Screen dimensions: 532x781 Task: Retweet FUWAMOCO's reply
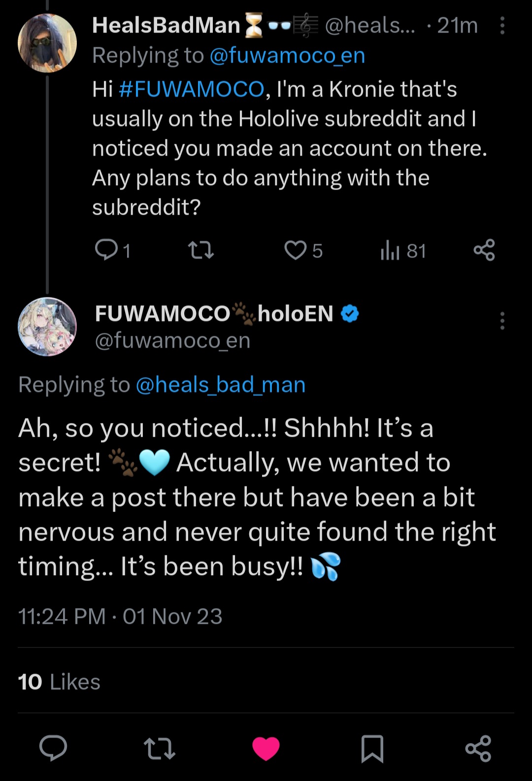pos(159,748)
